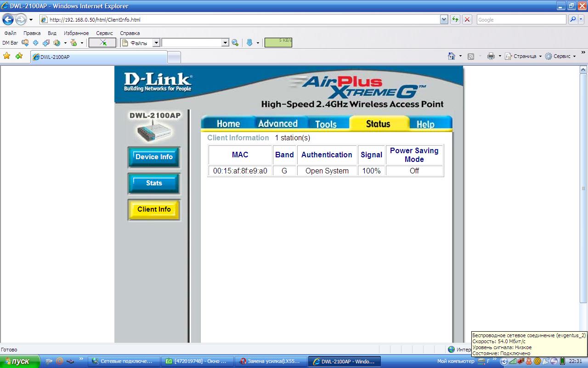This screenshot has width=588, height=368.
Task: Click the Google search box
Action: 521,20
